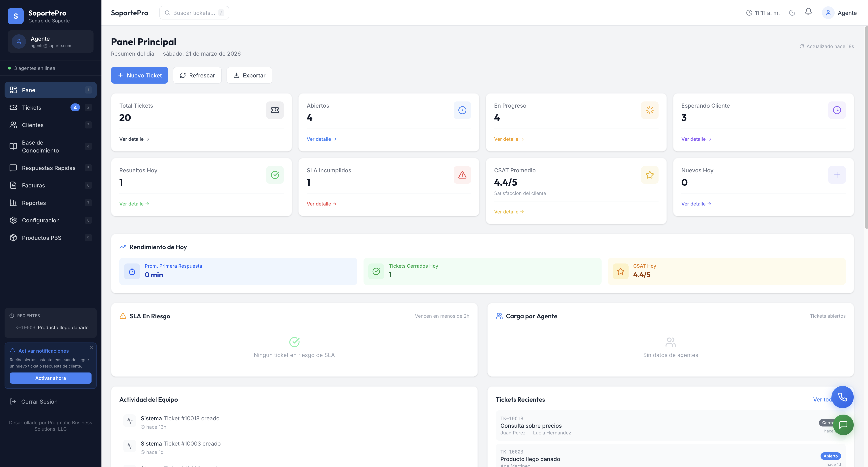Open recent ticket TK-10003 in sidebar
Viewport: 868px width, 467px height.
51,327
